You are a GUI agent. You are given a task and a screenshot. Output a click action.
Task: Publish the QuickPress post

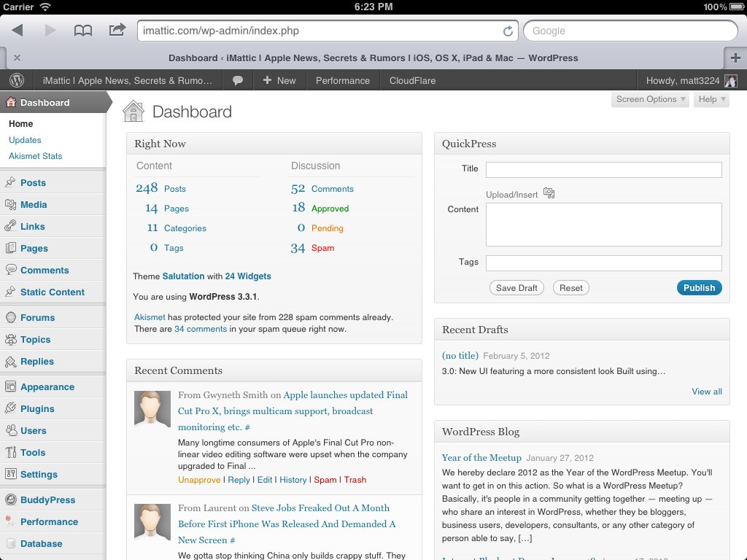699,287
